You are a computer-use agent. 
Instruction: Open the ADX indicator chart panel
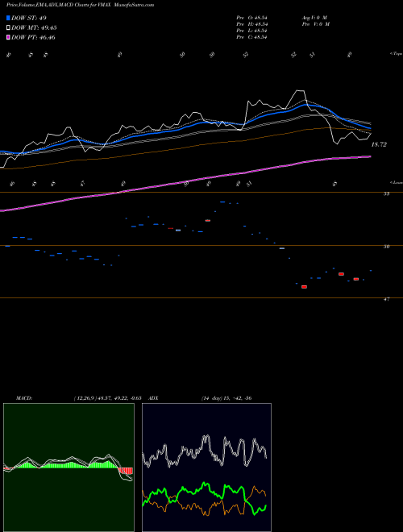[206, 468]
